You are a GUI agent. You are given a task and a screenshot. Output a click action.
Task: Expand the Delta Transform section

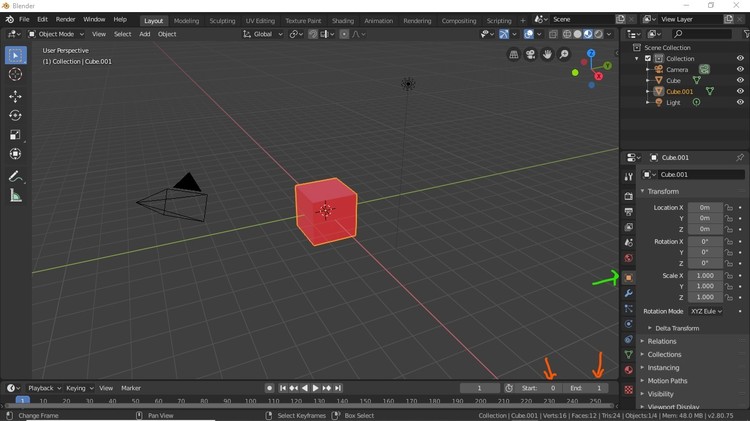tap(677, 328)
